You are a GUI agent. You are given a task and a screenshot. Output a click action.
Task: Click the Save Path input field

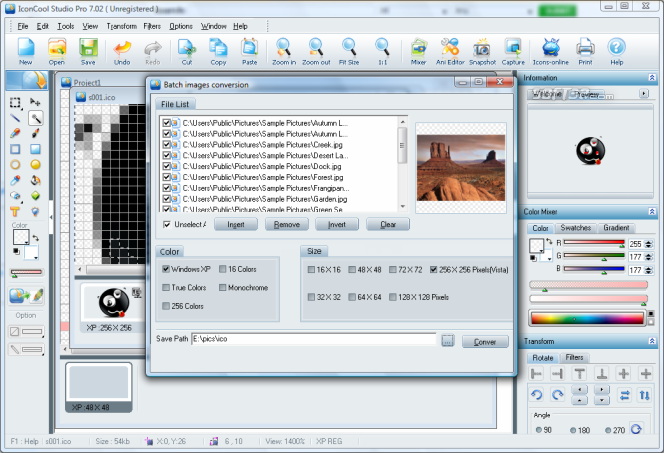[x=313, y=339]
